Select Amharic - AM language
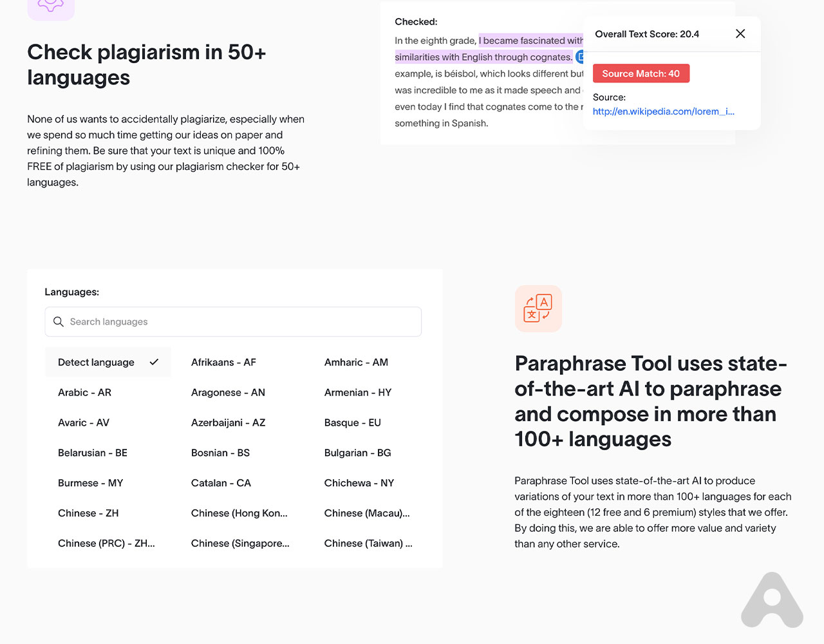824x644 pixels. coord(356,362)
